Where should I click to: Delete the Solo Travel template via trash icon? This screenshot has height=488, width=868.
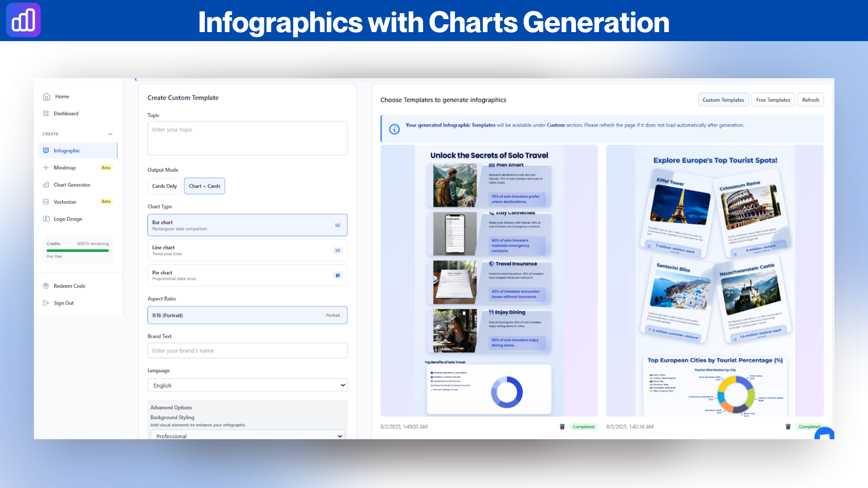562,426
